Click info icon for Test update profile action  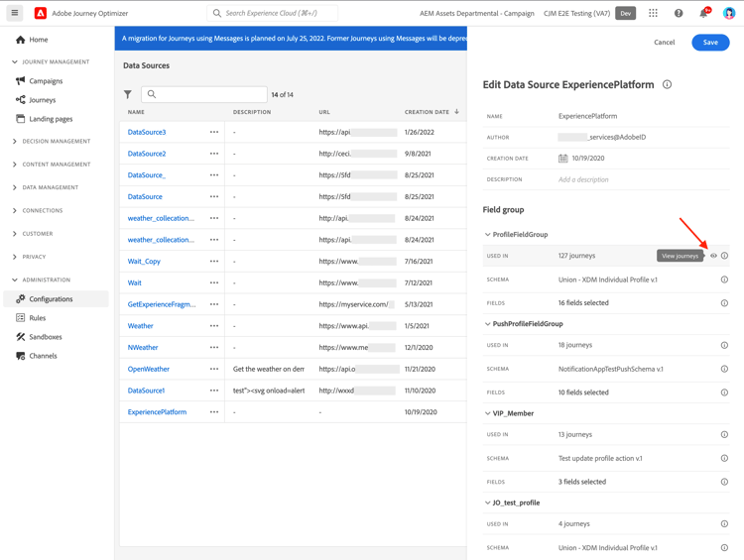(724, 458)
